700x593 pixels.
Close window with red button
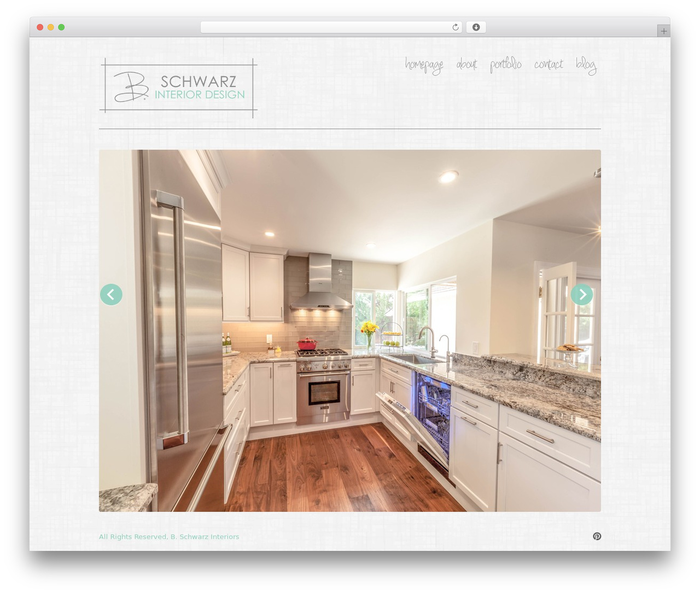pos(40,27)
